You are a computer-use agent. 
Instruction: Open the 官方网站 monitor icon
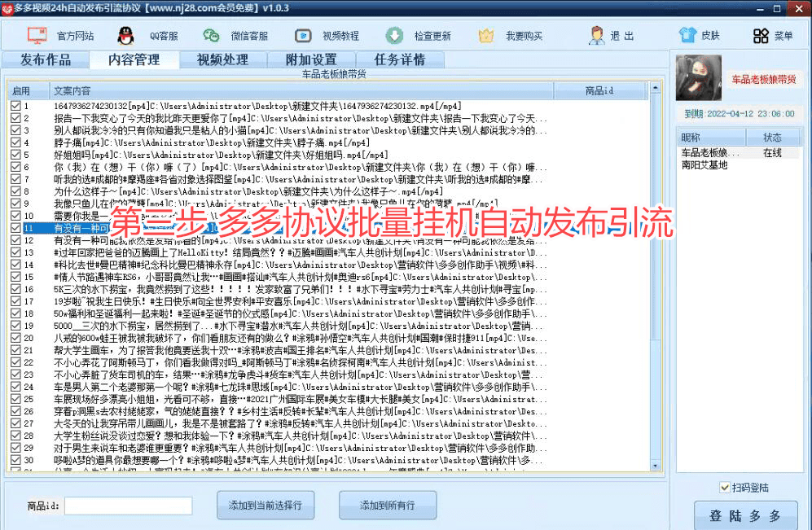point(37,36)
